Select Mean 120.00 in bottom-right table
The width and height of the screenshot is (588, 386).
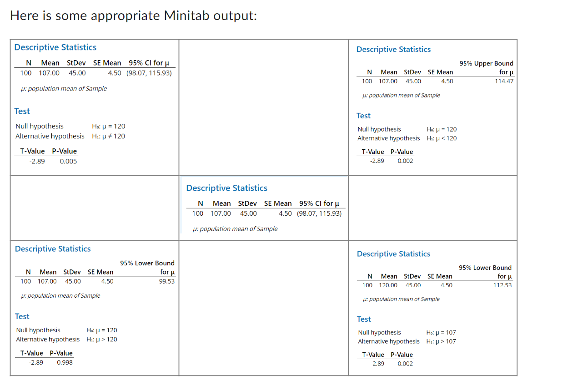click(x=389, y=285)
